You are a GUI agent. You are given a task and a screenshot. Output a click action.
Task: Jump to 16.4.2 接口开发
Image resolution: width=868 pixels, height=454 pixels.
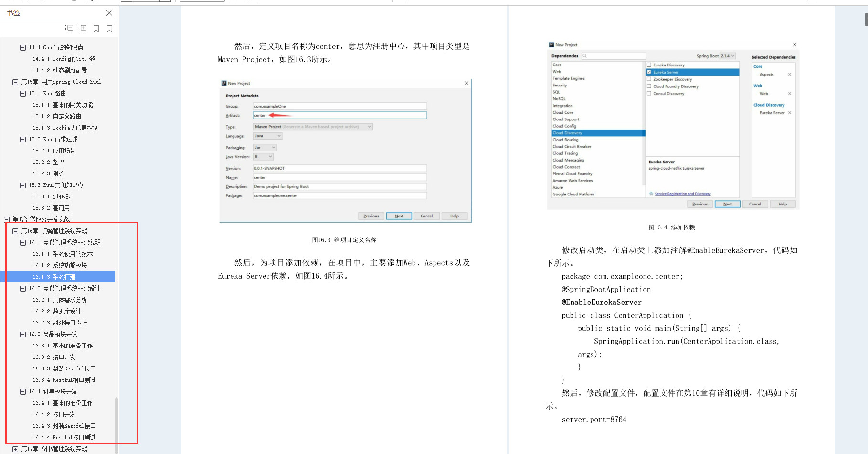(x=54, y=414)
